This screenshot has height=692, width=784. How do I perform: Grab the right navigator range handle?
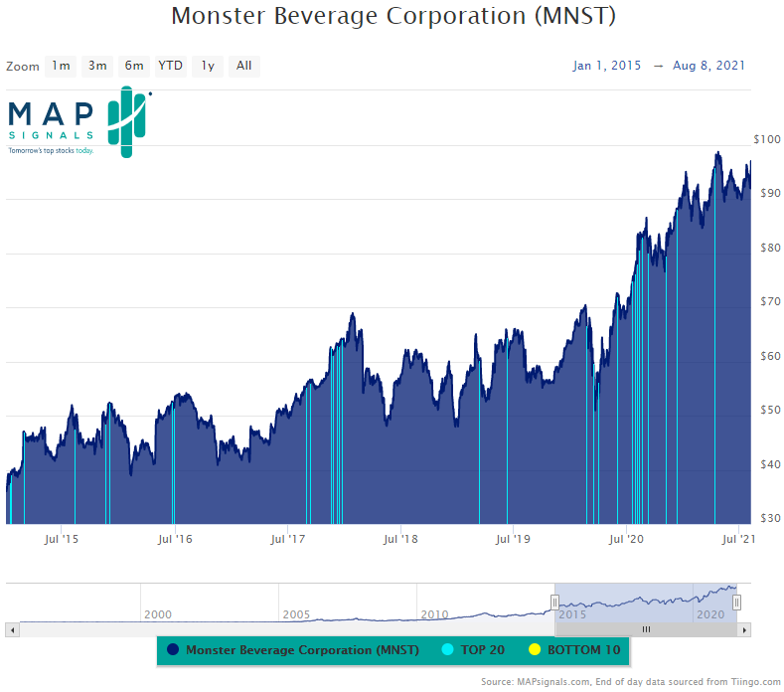coord(736,602)
